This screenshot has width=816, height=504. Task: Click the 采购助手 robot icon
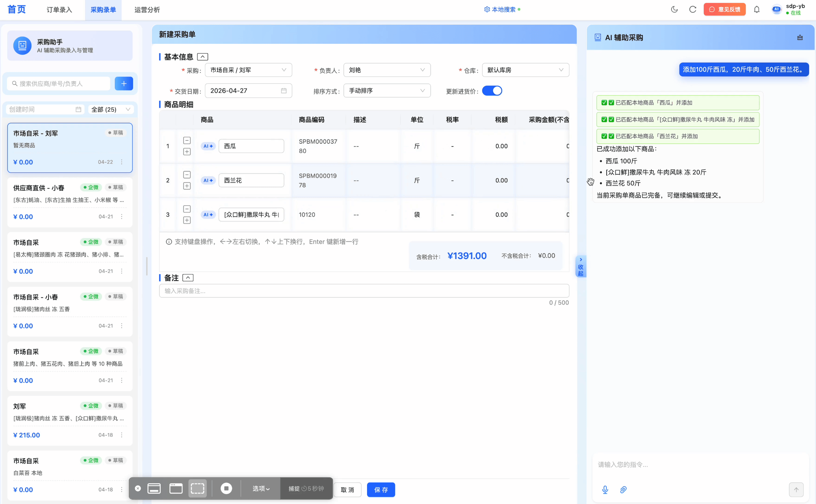point(22,46)
